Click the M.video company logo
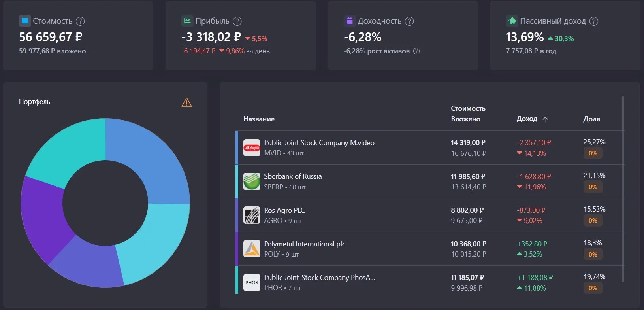Screen dimensions: 644x310 pyautogui.click(x=252, y=148)
